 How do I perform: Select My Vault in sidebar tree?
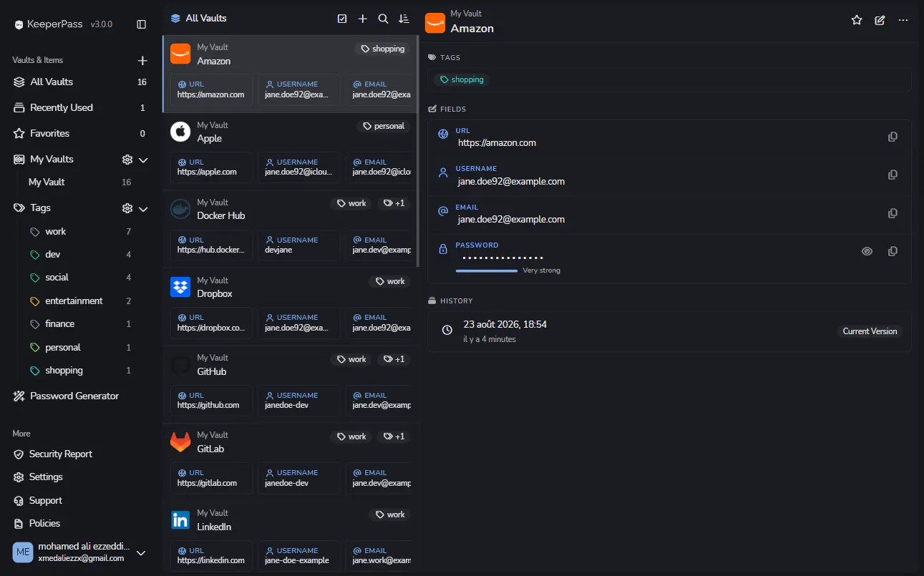[81, 182]
